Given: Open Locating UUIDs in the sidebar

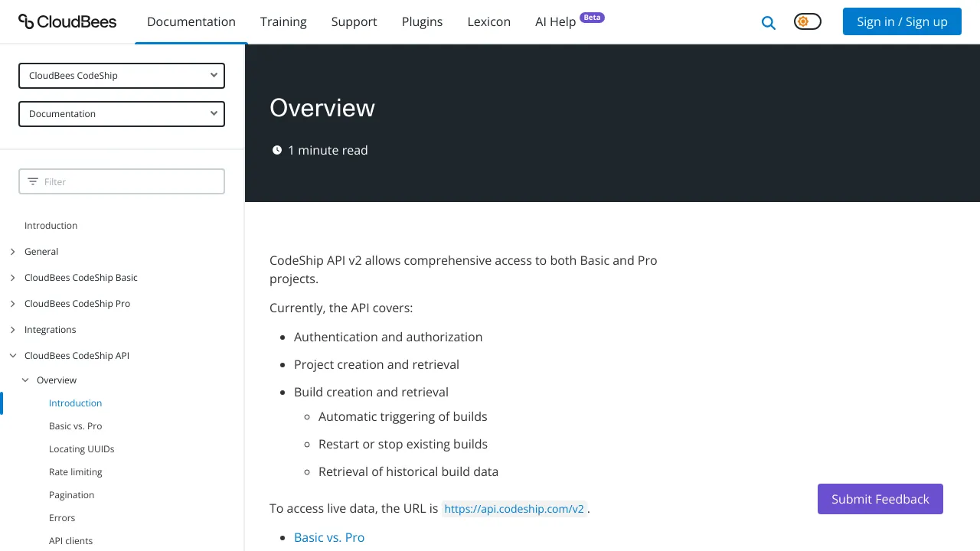Looking at the screenshot, I should (x=81, y=449).
